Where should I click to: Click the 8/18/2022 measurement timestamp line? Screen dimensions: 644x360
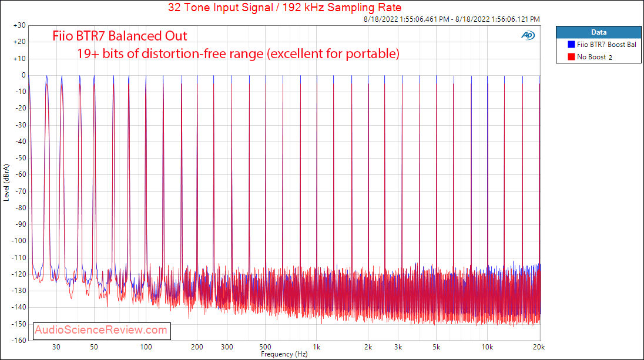tap(451, 19)
